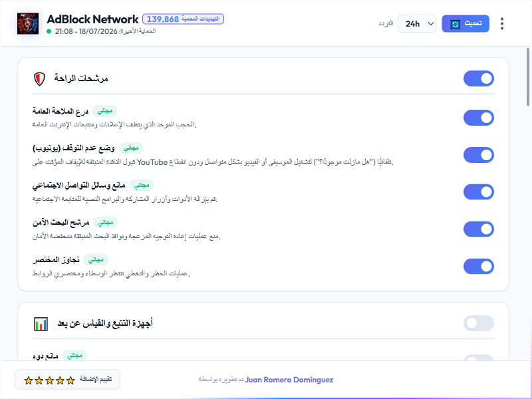
Task: Click the التردد frequency label
Action: point(386,24)
